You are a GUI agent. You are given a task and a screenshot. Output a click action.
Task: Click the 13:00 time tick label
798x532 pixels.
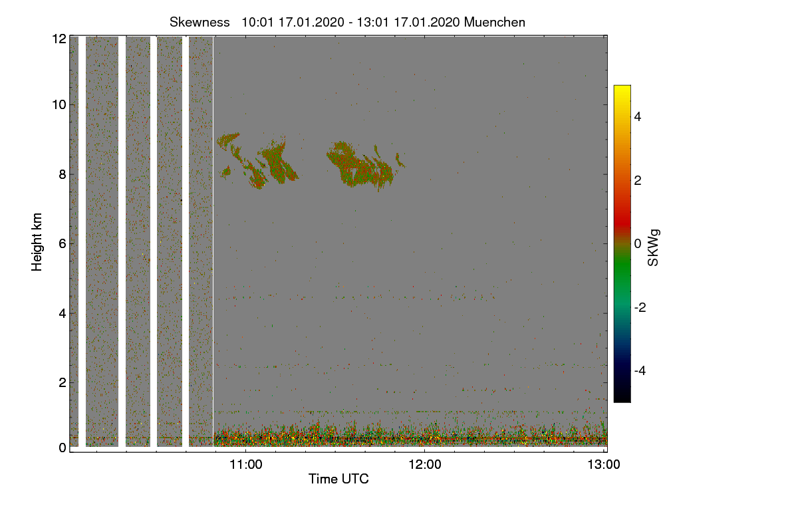coord(604,465)
